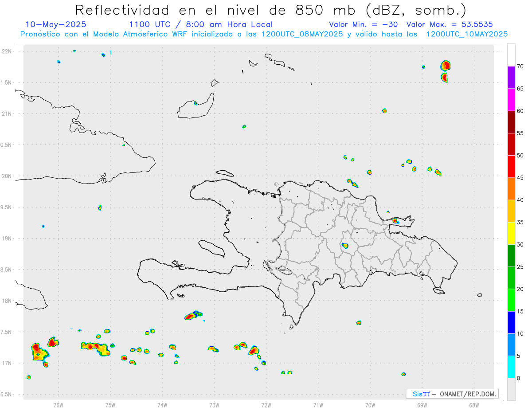
Task: Click the '19N' latitude axis label
Action: pos(7,239)
